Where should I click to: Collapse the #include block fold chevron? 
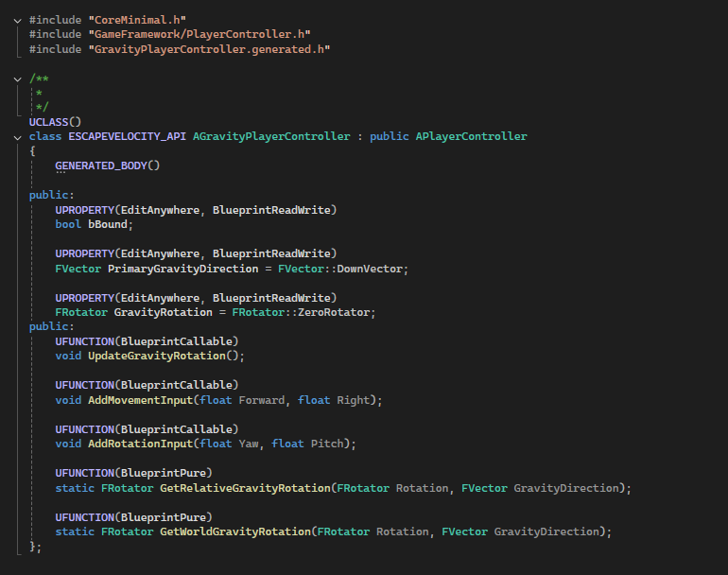click(18, 21)
